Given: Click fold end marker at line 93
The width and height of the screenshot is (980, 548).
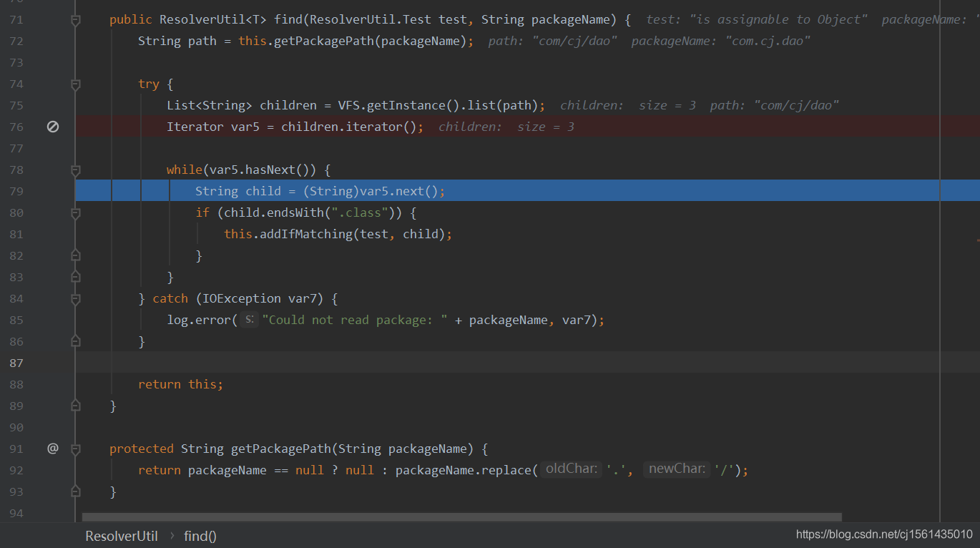Looking at the screenshot, I should click(x=75, y=491).
